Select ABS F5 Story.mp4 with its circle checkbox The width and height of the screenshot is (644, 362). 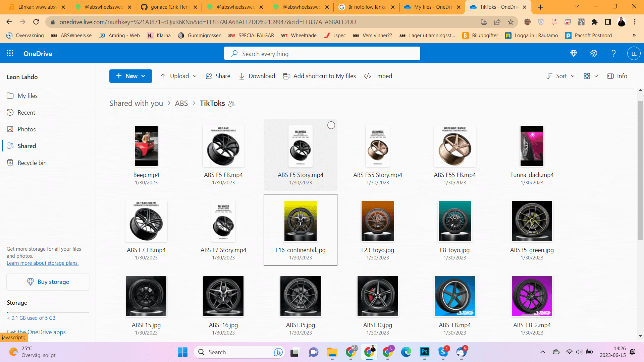(x=331, y=125)
